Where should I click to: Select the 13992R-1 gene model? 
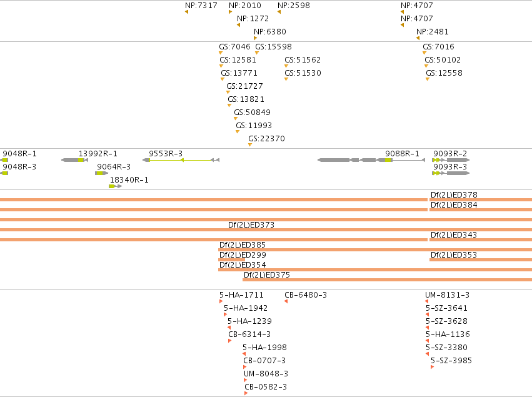(x=74, y=160)
